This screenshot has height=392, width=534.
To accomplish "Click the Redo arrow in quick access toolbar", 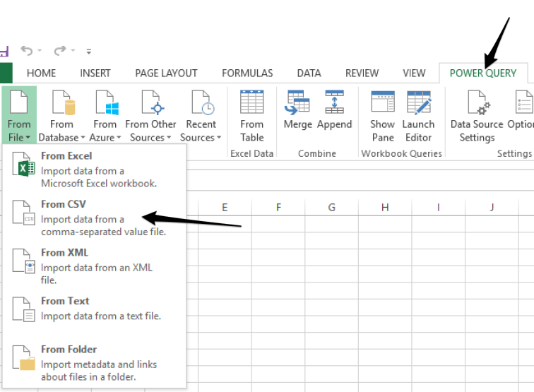I will click(60, 51).
